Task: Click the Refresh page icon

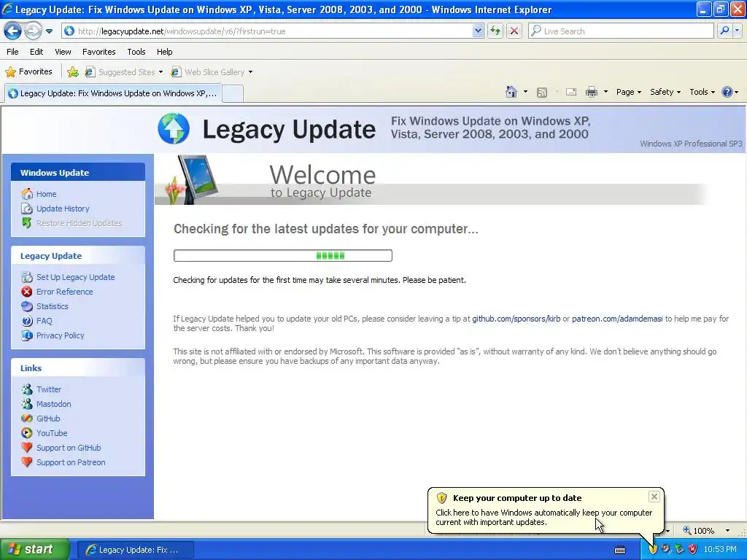Action: click(495, 31)
